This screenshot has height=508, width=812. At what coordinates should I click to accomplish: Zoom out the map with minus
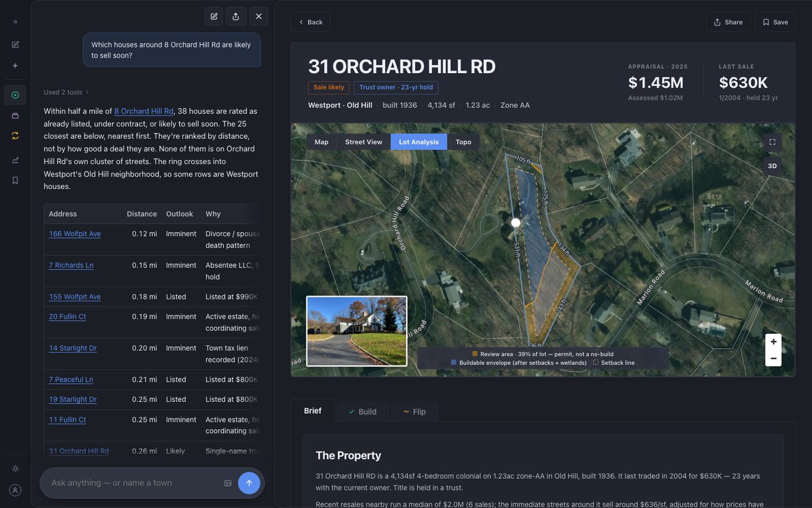coord(773,358)
